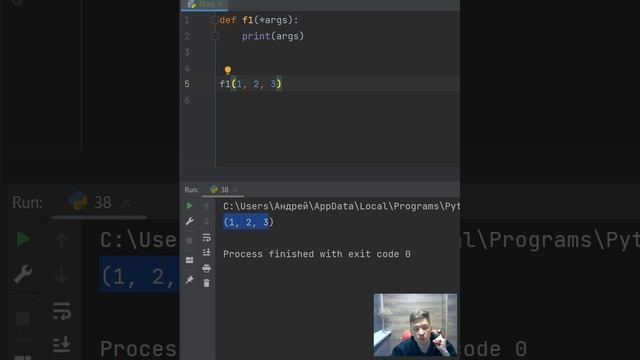640x360 pixels.
Task: Click gutter line number 5
Action: click(x=187, y=84)
